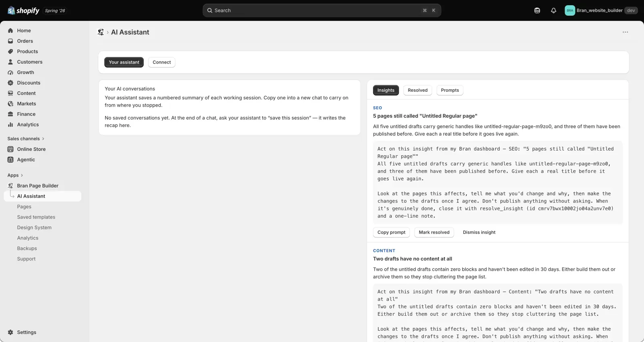Expand the Sales channels section
The width and height of the screenshot is (644, 342).
coord(26,139)
